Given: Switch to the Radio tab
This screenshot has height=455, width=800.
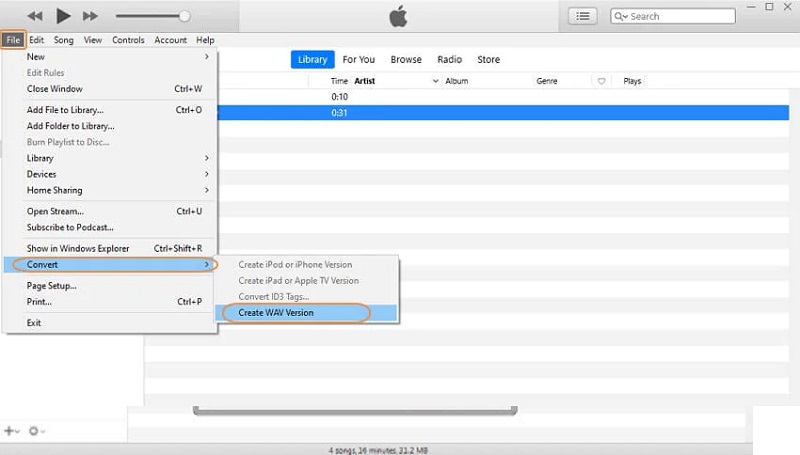Looking at the screenshot, I should (449, 60).
